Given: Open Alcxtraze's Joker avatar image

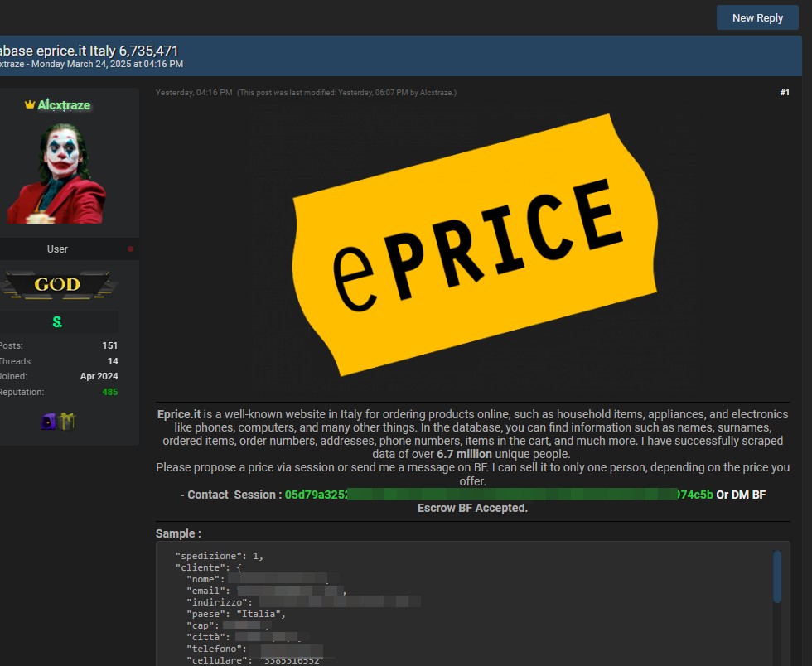Looking at the screenshot, I should (x=56, y=173).
